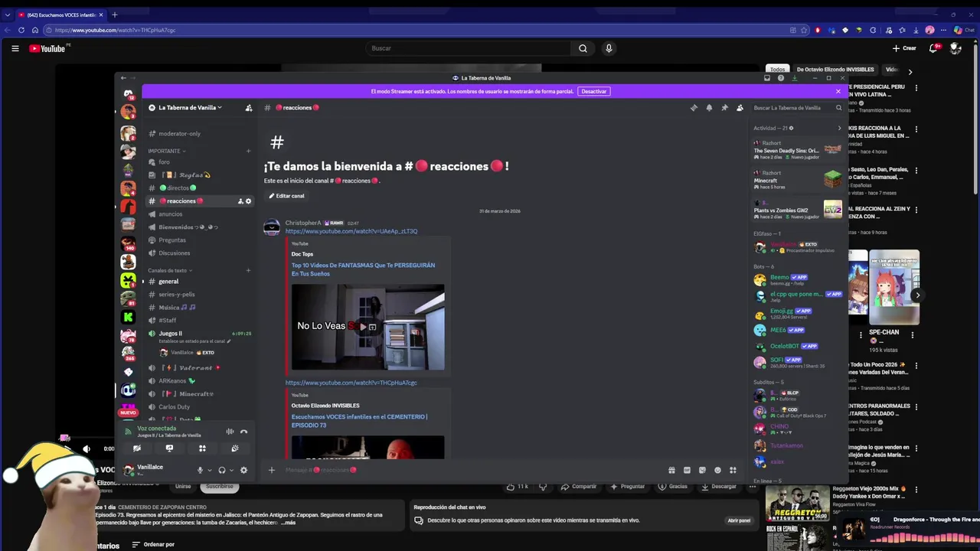Open the sticker picker in message bar
The image size is (980, 551).
(x=702, y=470)
